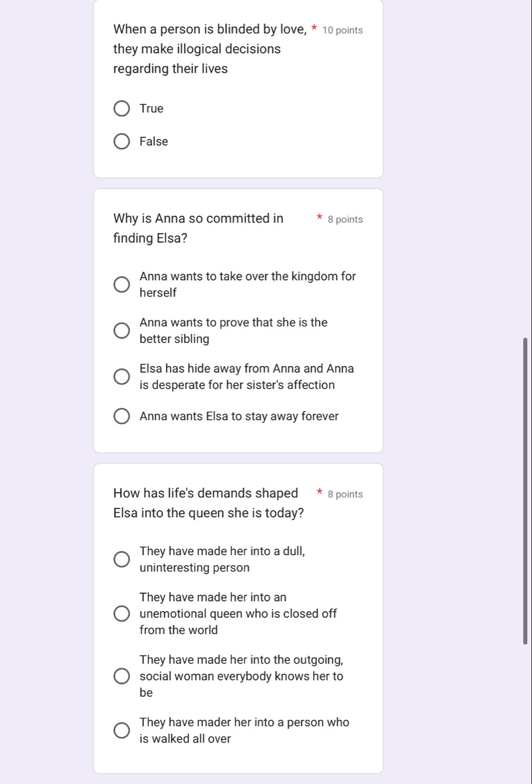Choose 'dull, uninteresting person' option

pos(122,559)
